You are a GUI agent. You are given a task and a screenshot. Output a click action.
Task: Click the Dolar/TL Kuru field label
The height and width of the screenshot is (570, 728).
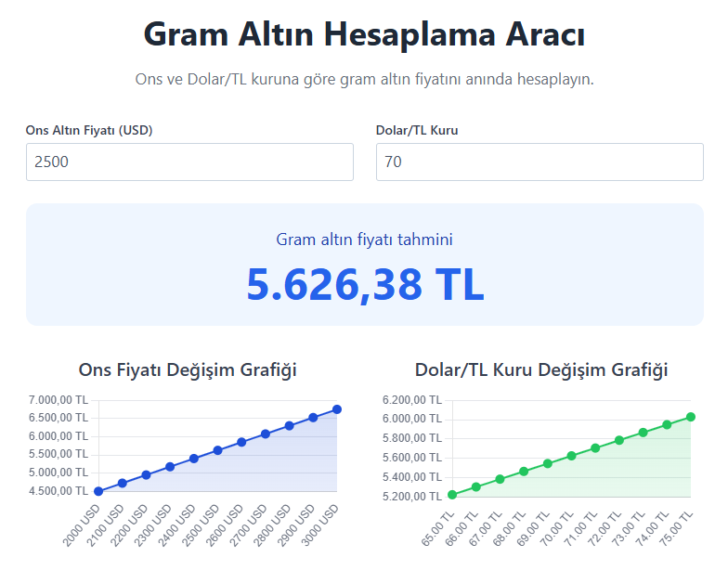tap(417, 130)
